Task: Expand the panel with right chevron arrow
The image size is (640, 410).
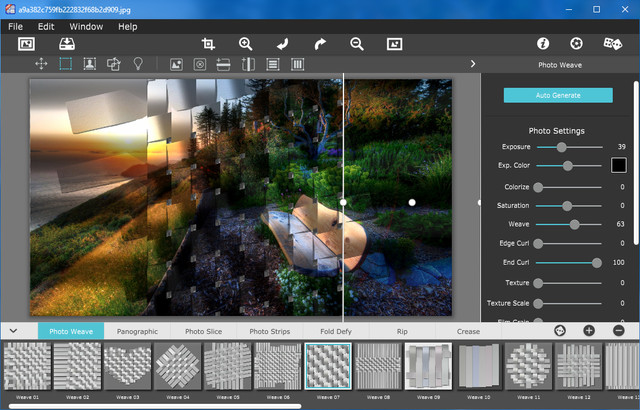Action: 471,64
